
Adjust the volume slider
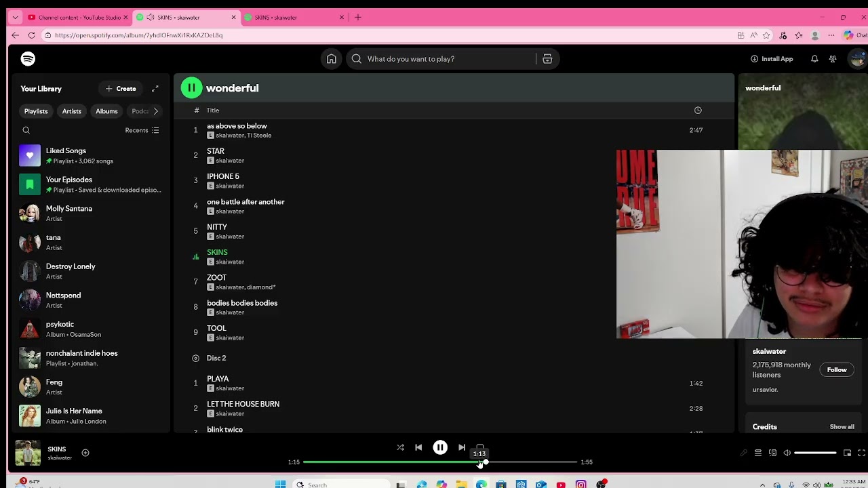point(815,453)
